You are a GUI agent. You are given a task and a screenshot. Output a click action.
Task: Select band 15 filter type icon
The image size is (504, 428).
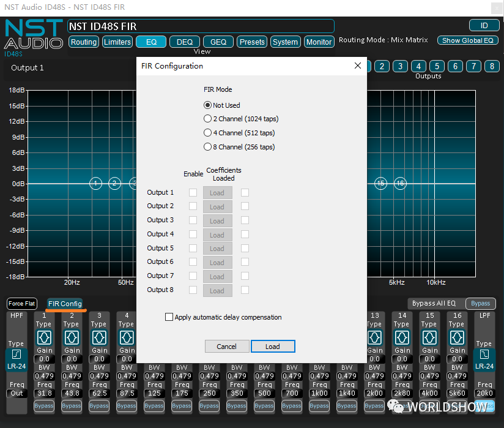tap(429, 337)
